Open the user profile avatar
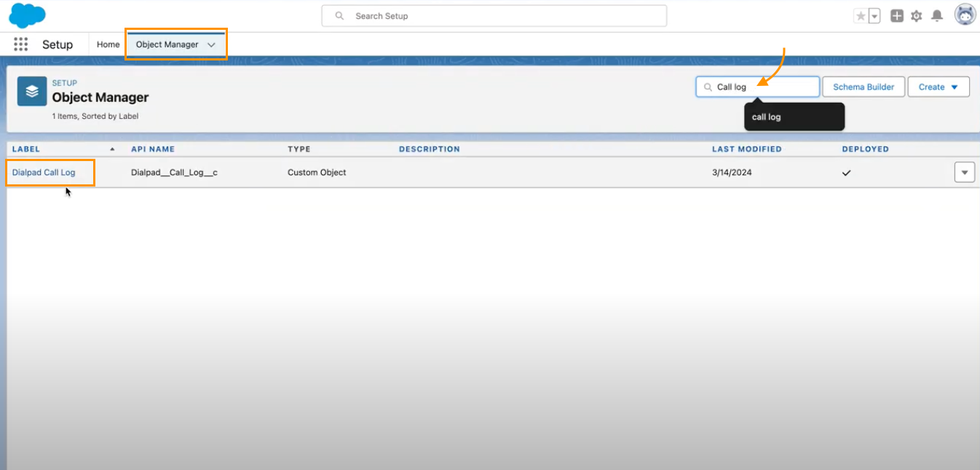 [965, 15]
